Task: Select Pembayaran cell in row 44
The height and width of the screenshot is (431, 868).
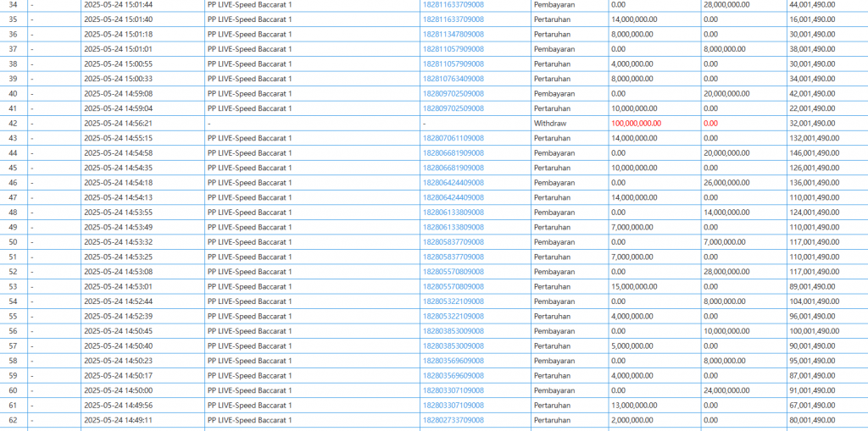Action: (570, 152)
